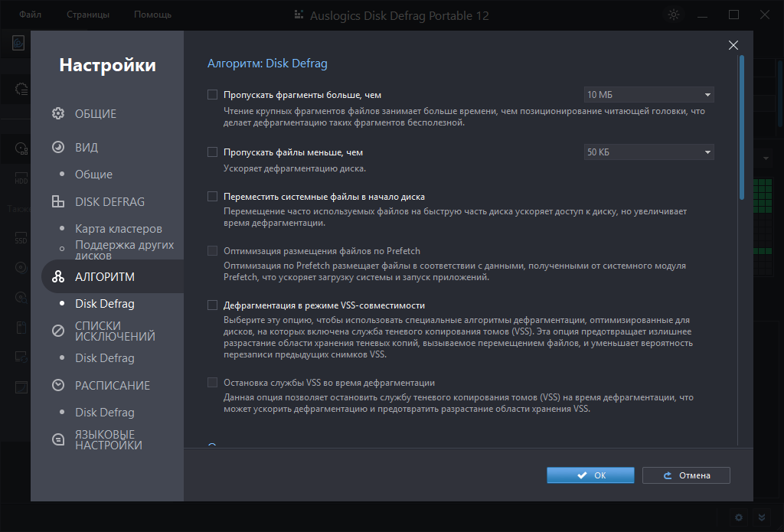Check 'Переместить системные файлы в начало диска'
The width and height of the screenshot is (784, 532).
pos(213,197)
